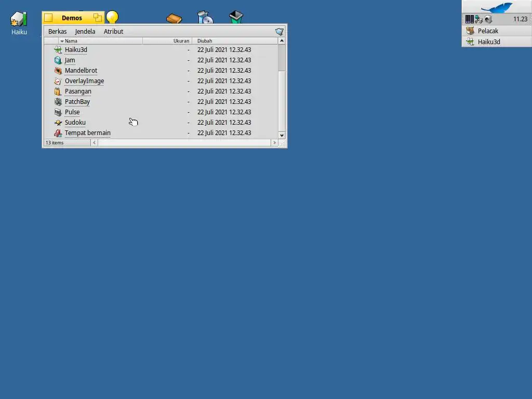This screenshot has width=532, height=399.
Task: Click the folder icon in Demos menu bar
Action: (279, 32)
